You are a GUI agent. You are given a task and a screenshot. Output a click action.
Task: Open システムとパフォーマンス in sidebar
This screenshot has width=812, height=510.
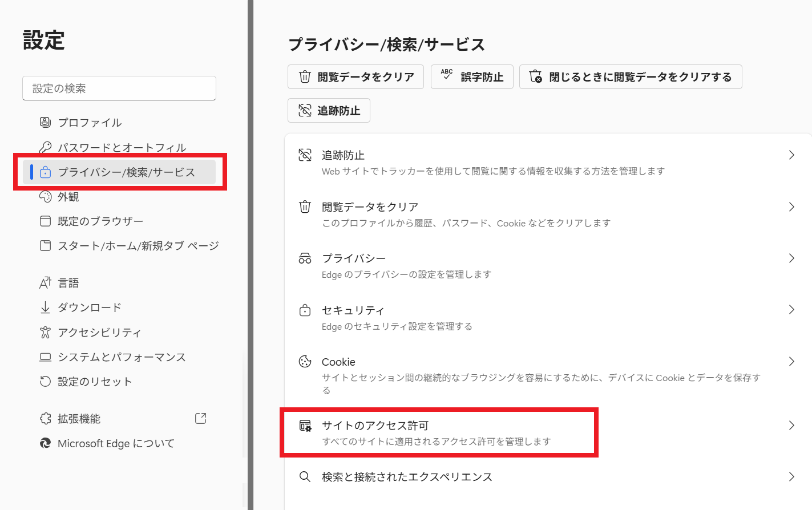tap(121, 357)
